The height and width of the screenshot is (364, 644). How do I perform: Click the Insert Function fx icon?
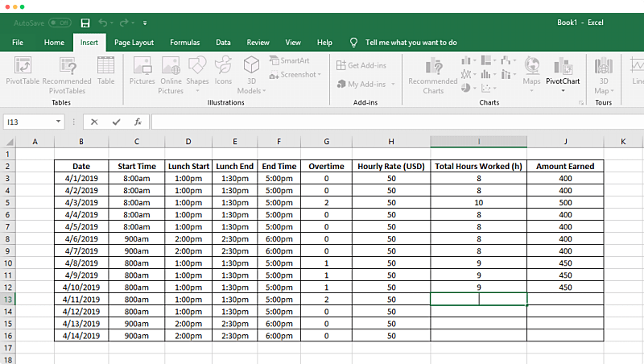tap(138, 122)
